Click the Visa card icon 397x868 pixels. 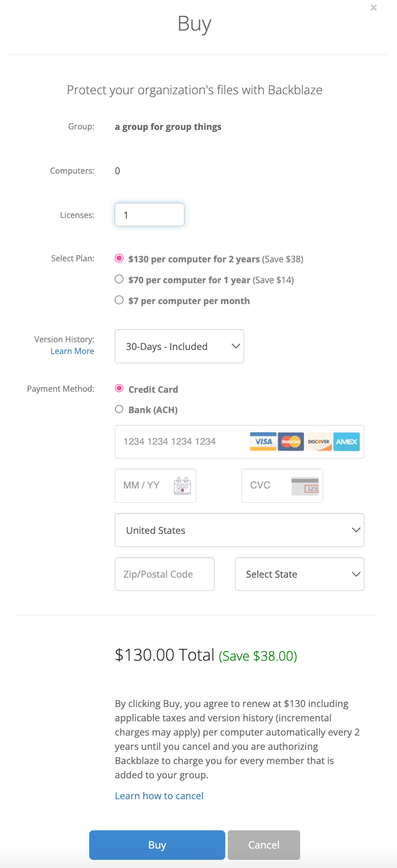click(x=263, y=442)
